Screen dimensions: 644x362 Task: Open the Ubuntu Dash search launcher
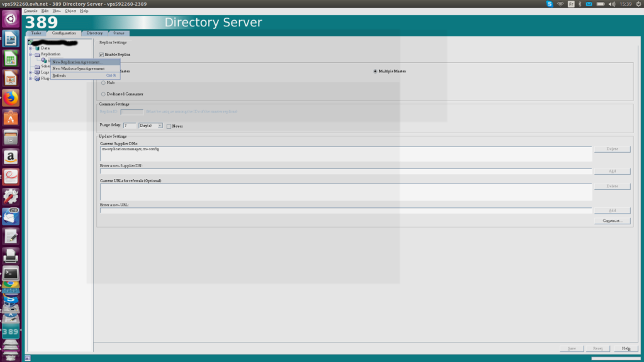click(11, 19)
